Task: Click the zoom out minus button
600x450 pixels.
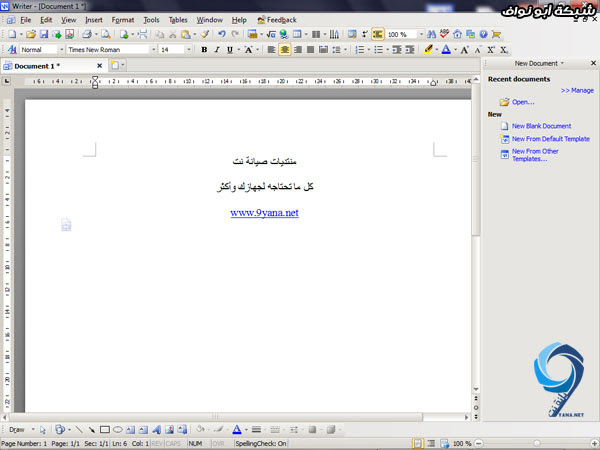Action: pos(478,443)
